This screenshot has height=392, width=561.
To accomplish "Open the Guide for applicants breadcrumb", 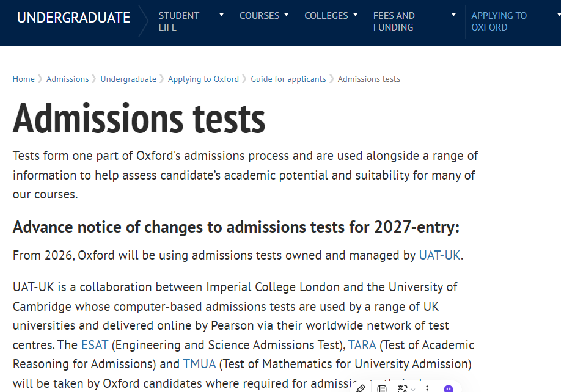I will (288, 79).
